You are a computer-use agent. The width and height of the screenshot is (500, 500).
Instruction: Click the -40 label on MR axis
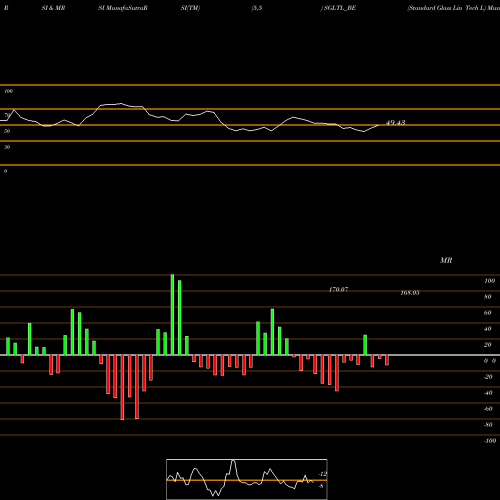tap(488, 393)
